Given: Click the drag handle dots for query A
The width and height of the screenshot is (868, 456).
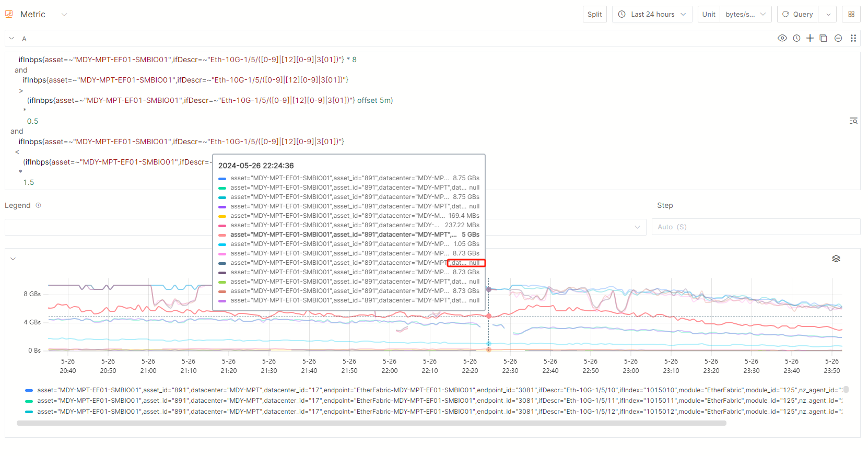Looking at the screenshot, I should coord(853,38).
